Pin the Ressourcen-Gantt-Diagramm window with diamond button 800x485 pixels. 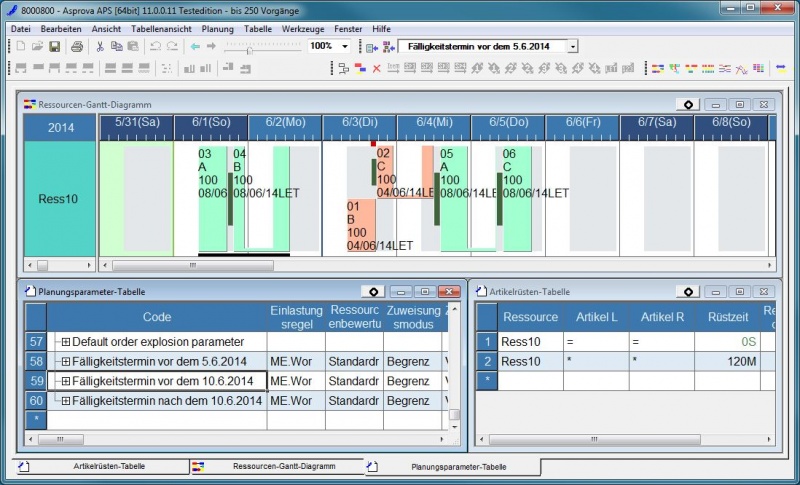tap(687, 104)
